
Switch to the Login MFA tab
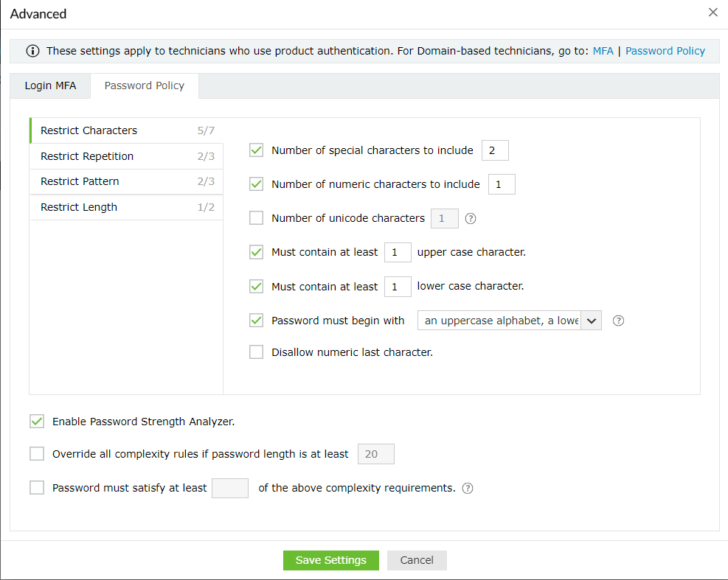[50, 85]
